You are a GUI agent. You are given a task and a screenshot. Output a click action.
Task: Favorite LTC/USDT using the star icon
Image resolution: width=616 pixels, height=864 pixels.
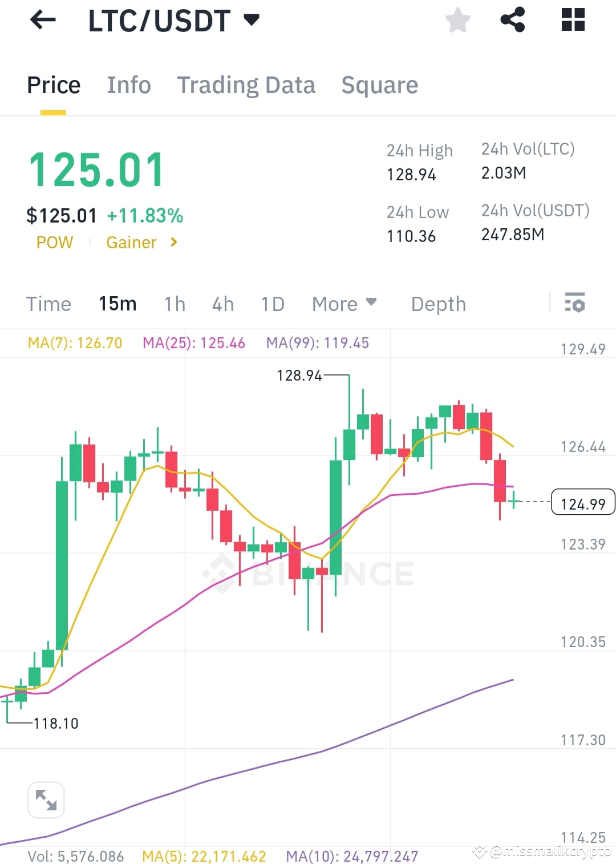[x=457, y=21]
